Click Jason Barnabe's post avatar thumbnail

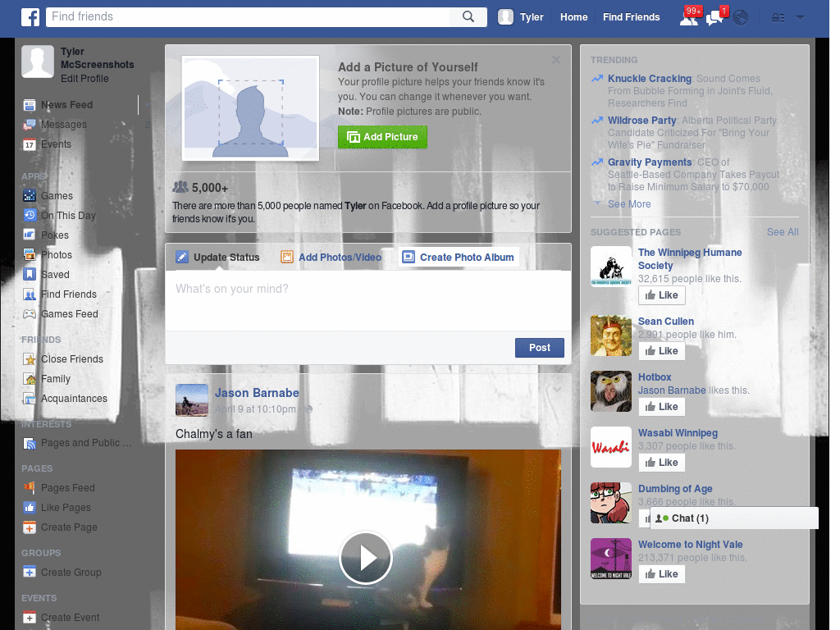pyautogui.click(x=192, y=400)
